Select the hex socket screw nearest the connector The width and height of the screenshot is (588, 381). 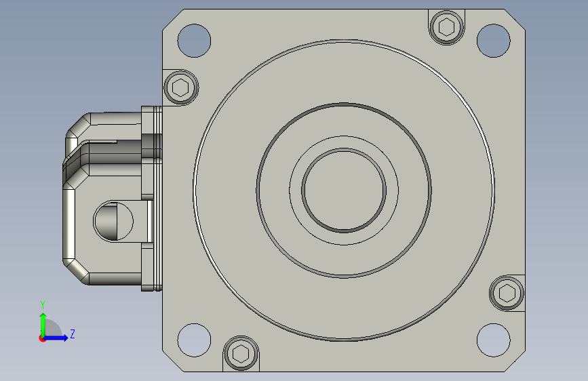pyautogui.click(x=181, y=87)
